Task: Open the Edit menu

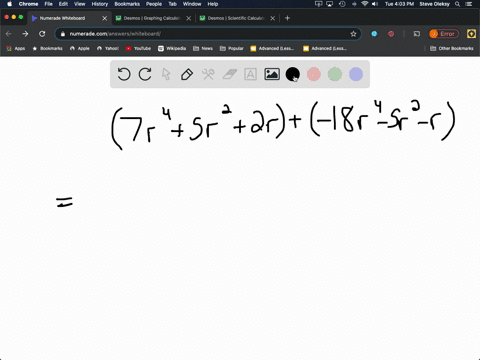Action: [x=63, y=4]
